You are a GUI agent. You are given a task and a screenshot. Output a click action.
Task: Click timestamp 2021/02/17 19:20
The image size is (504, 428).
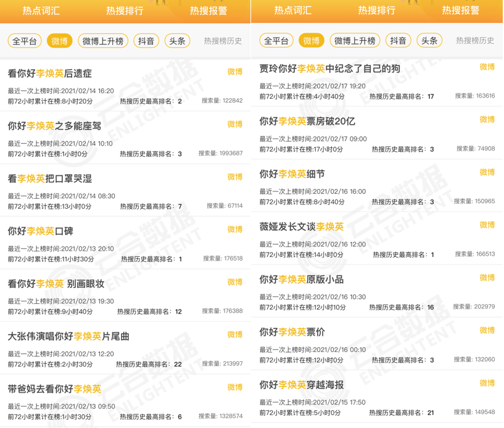(x=339, y=86)
